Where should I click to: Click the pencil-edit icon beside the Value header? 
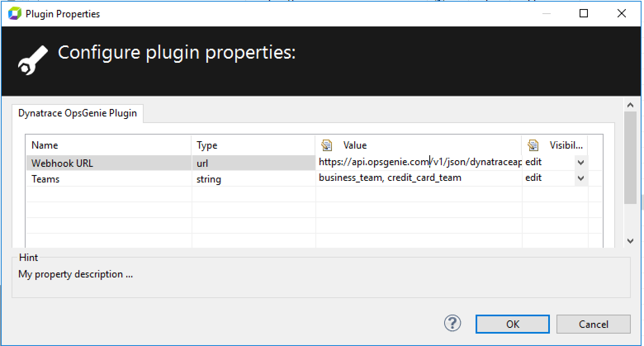(x=327, y=145)
